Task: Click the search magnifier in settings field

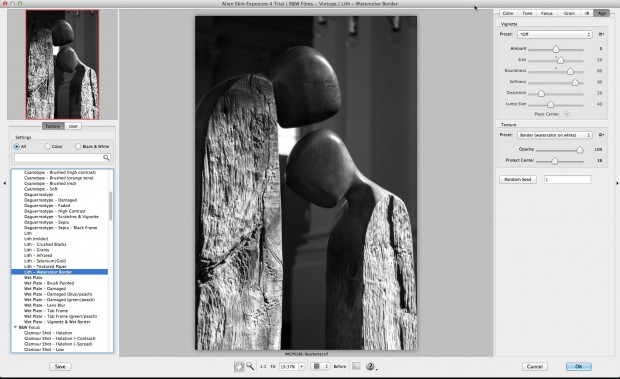Action: pos(106,158)
